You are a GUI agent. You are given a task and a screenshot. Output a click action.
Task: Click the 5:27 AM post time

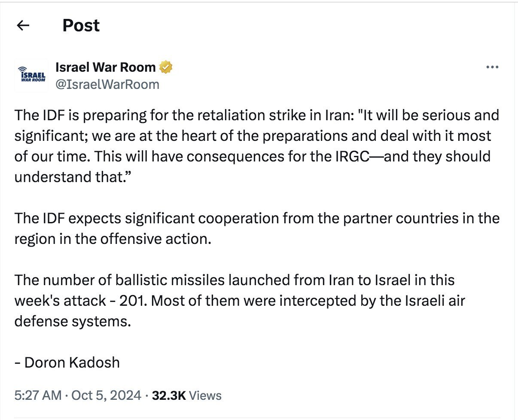point(38,395)
